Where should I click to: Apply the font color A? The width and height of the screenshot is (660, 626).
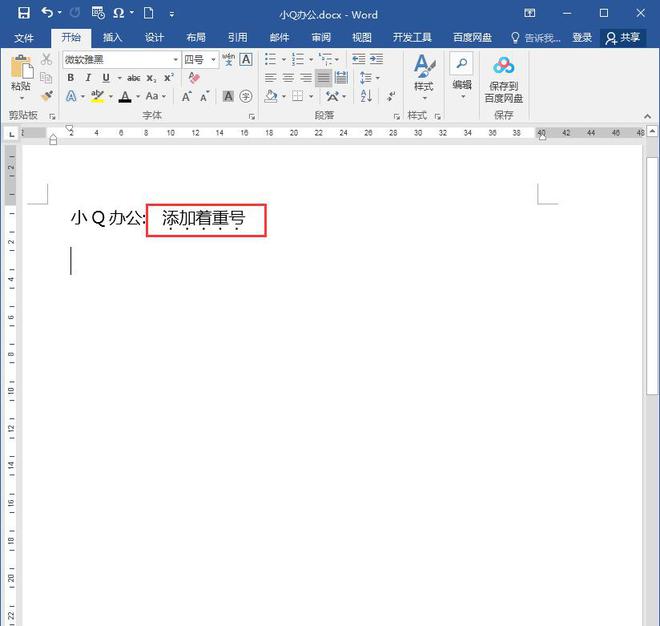point(125,97)
